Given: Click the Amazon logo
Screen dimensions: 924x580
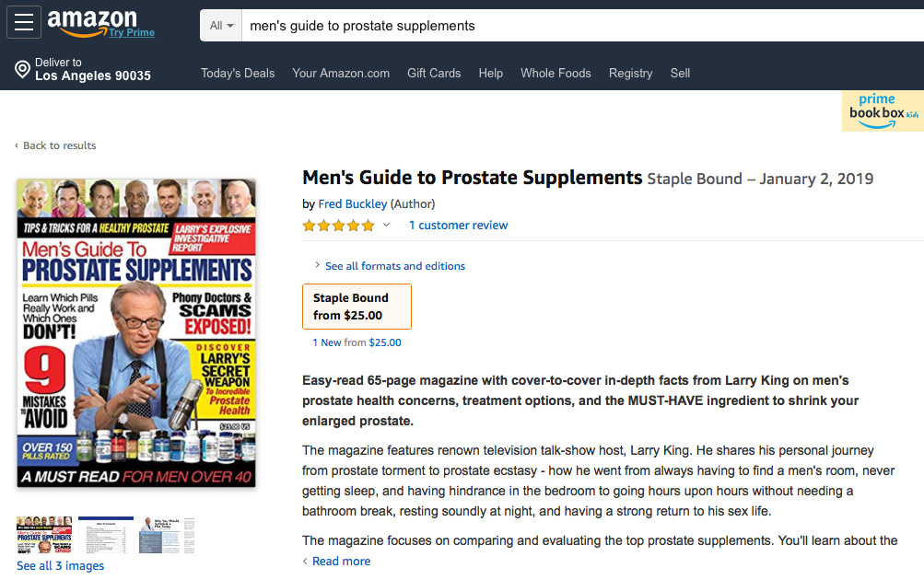Looking at the screenshot, I should pos(92,23).
